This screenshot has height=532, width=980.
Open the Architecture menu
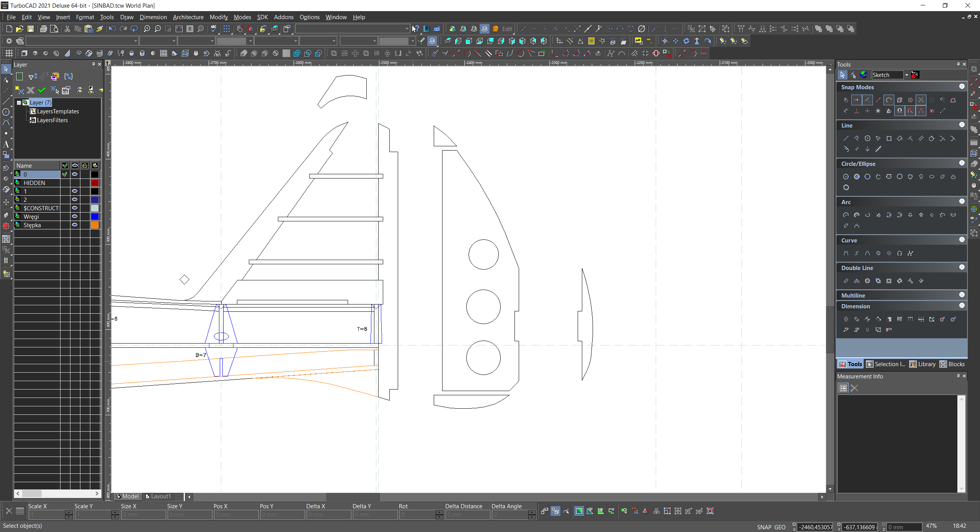pos(188,17)
